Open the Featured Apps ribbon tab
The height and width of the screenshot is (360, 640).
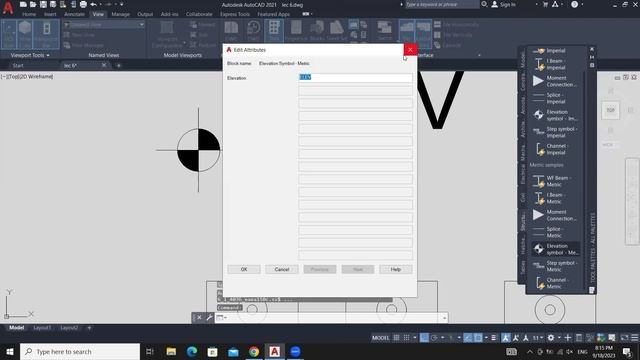click(273, 14)
